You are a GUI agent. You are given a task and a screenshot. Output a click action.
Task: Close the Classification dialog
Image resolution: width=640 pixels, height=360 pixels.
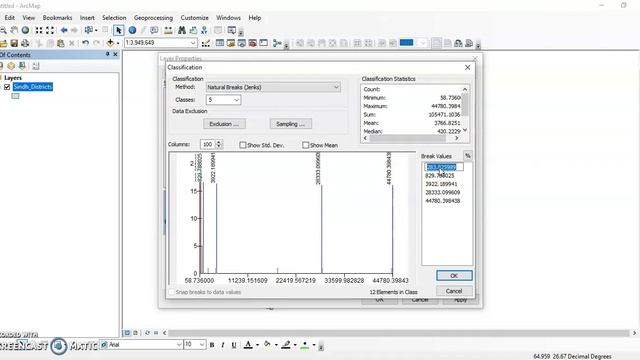(468, 67)
